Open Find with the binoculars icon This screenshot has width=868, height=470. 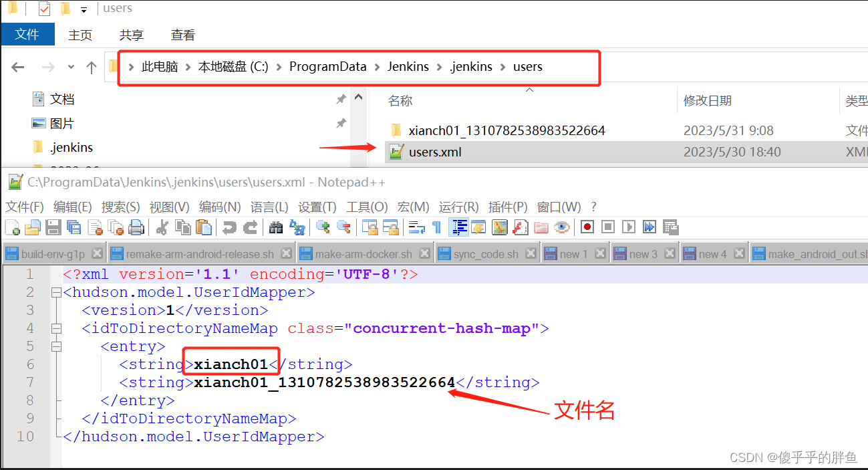276,227
